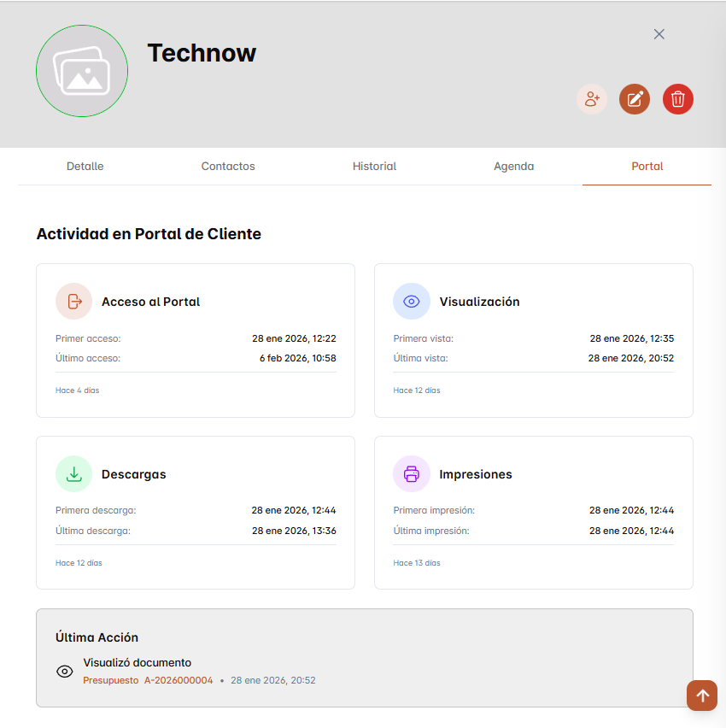
Task: Click the blue Visualización eye icon
Action: 412,301
